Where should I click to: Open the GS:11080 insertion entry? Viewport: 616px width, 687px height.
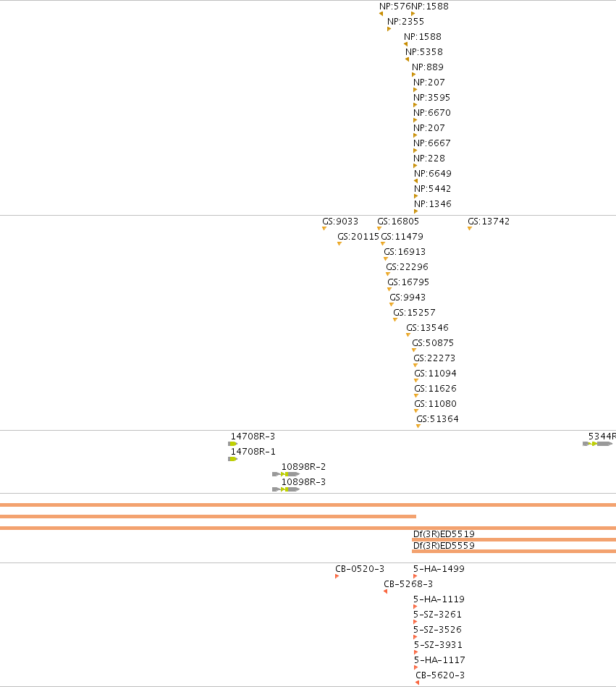[x=435, y=403]
